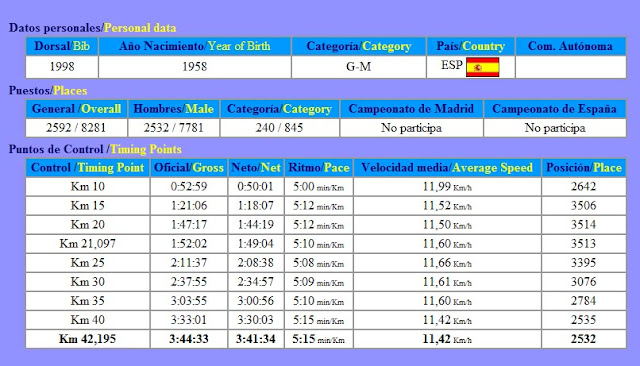Select position 3513 at Km 21,097
Screen dimensions: 640x366
coord(584,244)
